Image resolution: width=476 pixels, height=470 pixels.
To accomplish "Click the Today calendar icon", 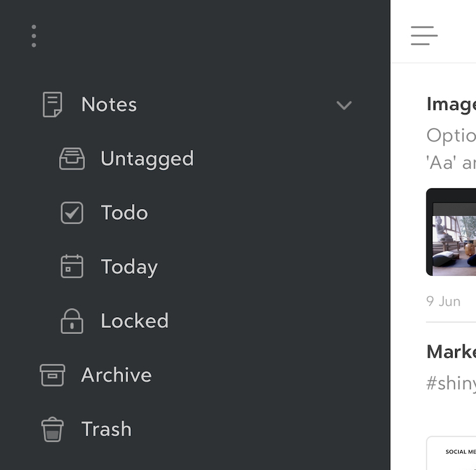I will tap(72, 267).
